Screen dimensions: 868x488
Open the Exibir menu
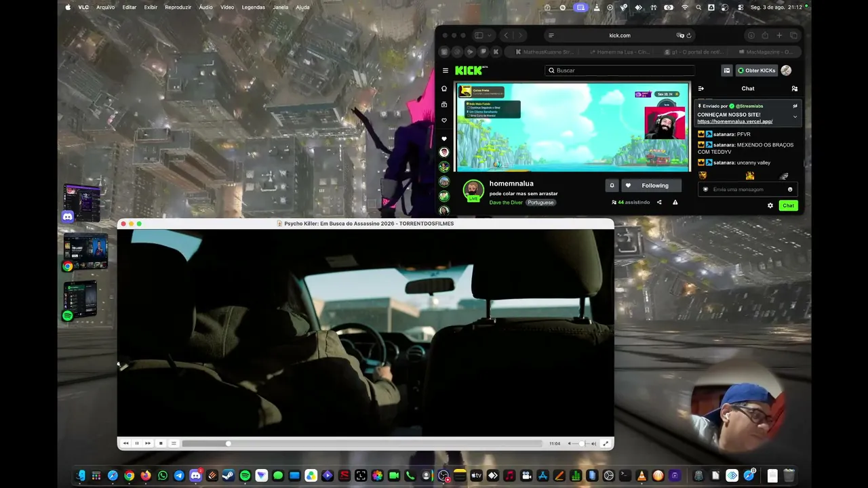point(151,7)
